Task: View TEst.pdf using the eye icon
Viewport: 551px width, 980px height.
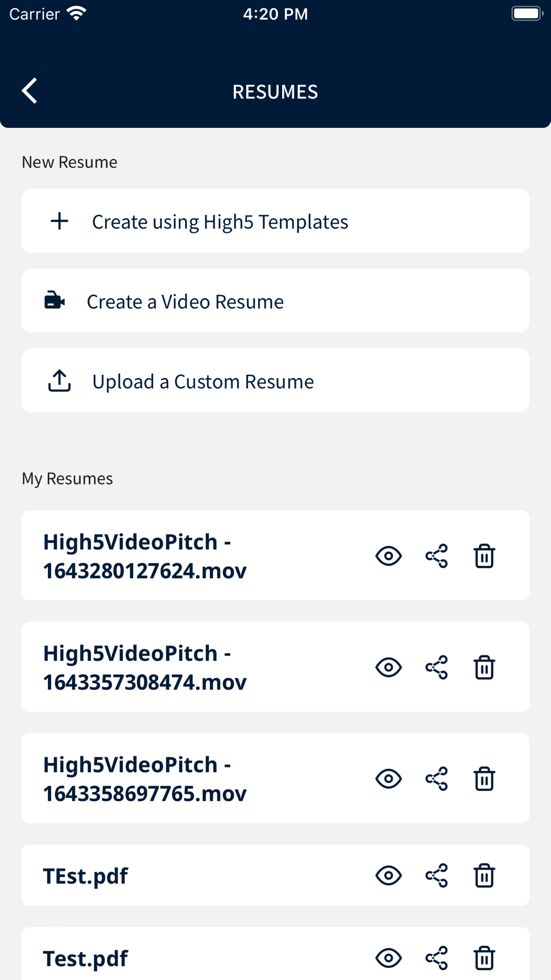Action: [388, 875]
